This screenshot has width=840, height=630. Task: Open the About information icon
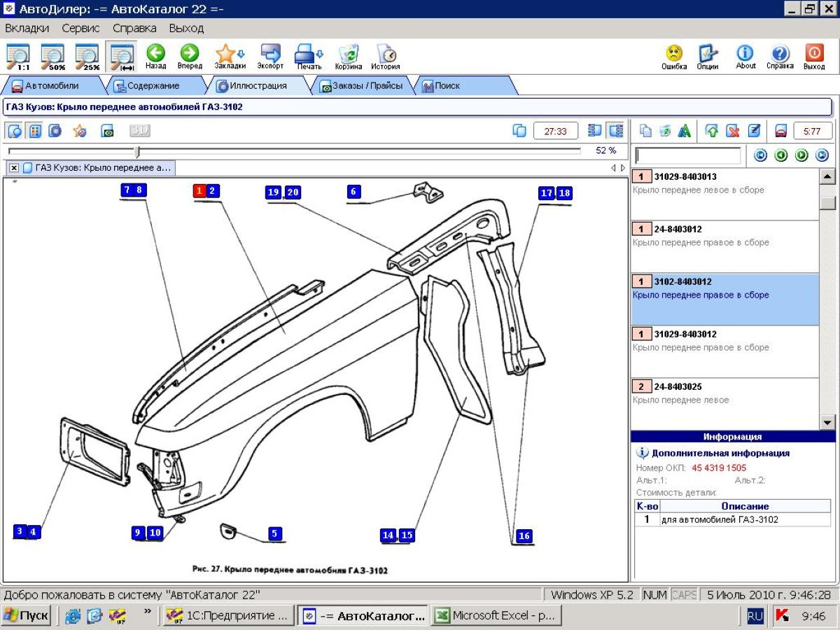[745, 57]
